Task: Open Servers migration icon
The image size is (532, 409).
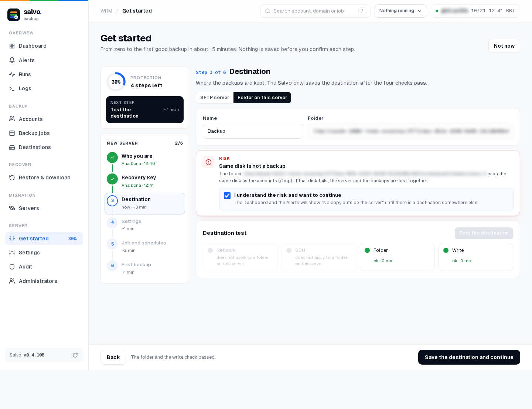Action: click(12, 208)
